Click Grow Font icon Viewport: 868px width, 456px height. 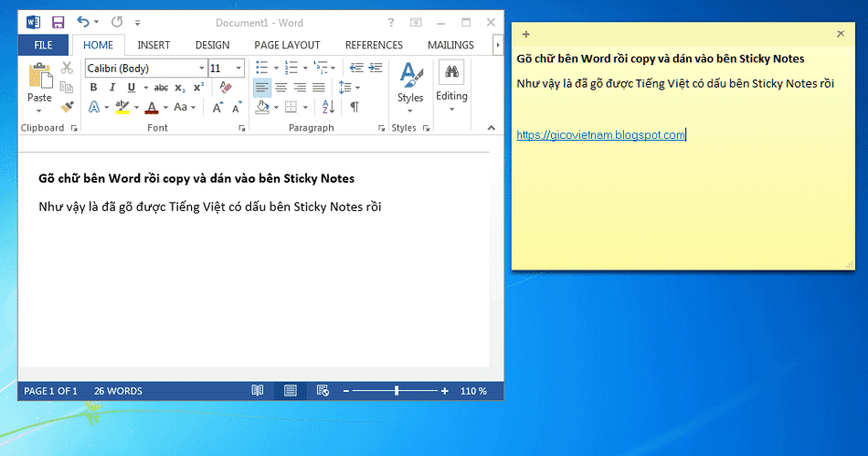point(217,107)
